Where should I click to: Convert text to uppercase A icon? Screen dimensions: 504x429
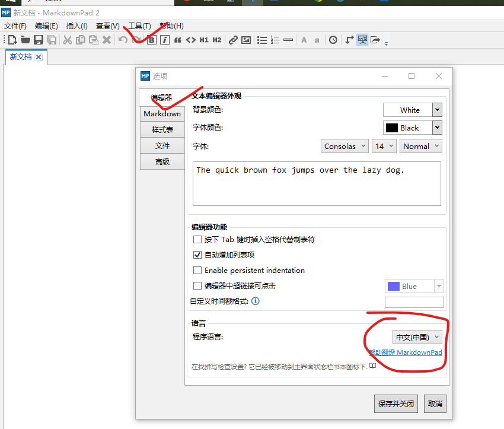(x=304, y=40)
